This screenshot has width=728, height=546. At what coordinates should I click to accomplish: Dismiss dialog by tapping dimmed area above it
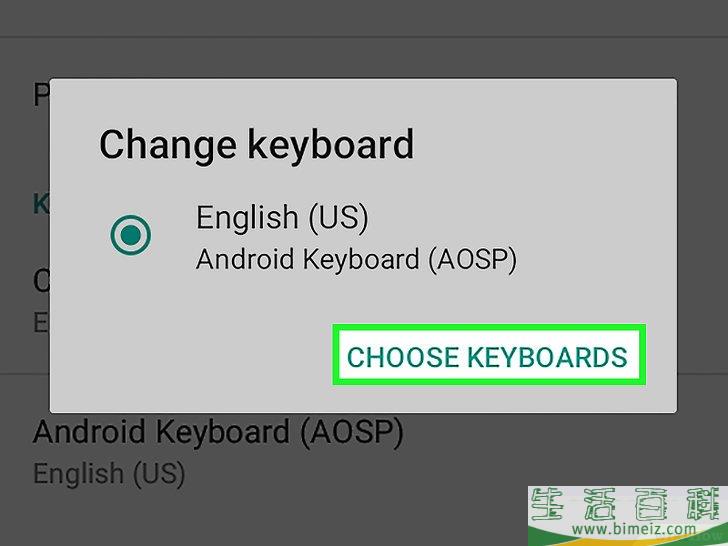point(364,56)
